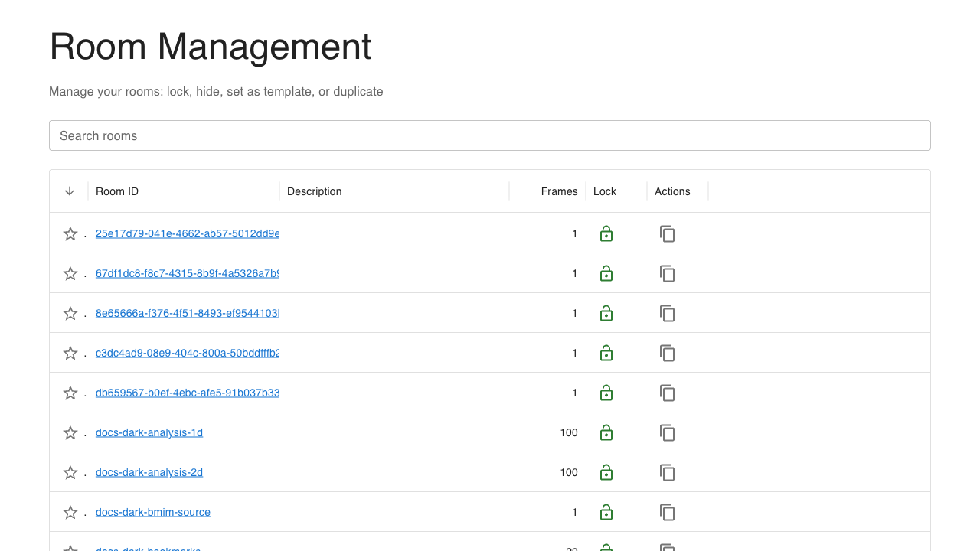Toggle lock for room 8e65666a-f376-4f51

[x=606, y=313]
